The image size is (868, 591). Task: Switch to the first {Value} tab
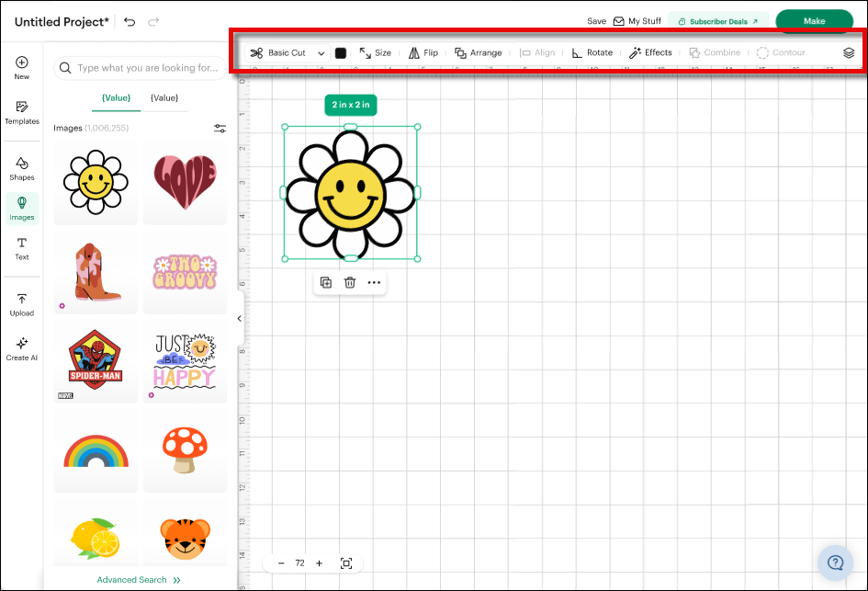pyautogui.click(x=116, y=97)
